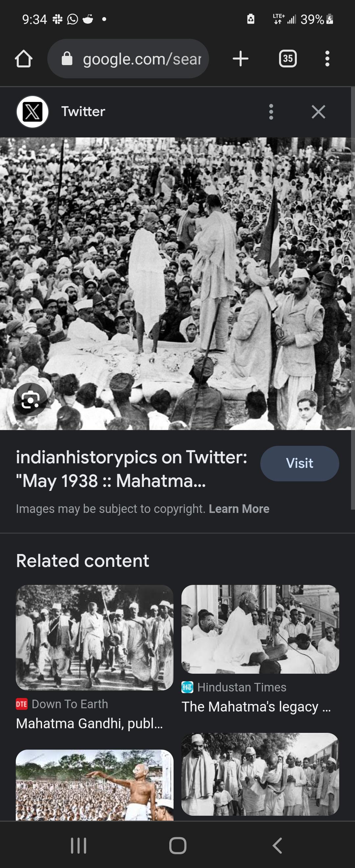This screenshot has height=868, width=355.
Task: Tap the Android back navigation arrow
Action: (x=277, y=846)
